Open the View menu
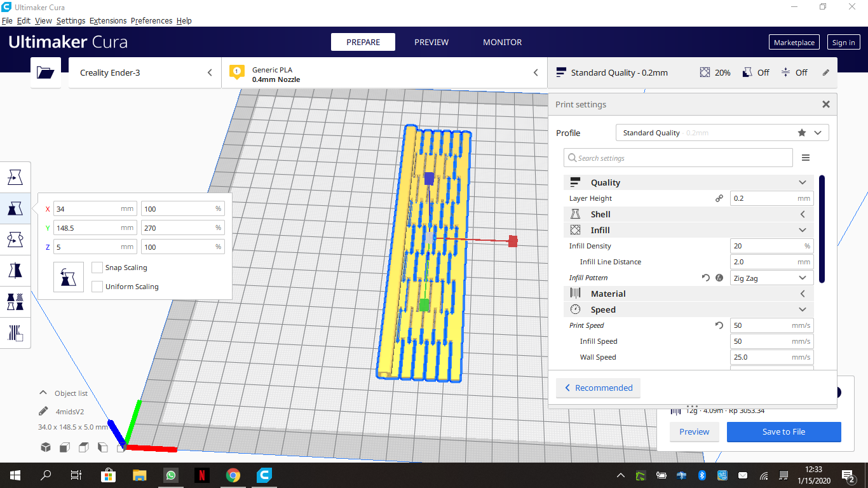868x488 pixels. point(43,21)
